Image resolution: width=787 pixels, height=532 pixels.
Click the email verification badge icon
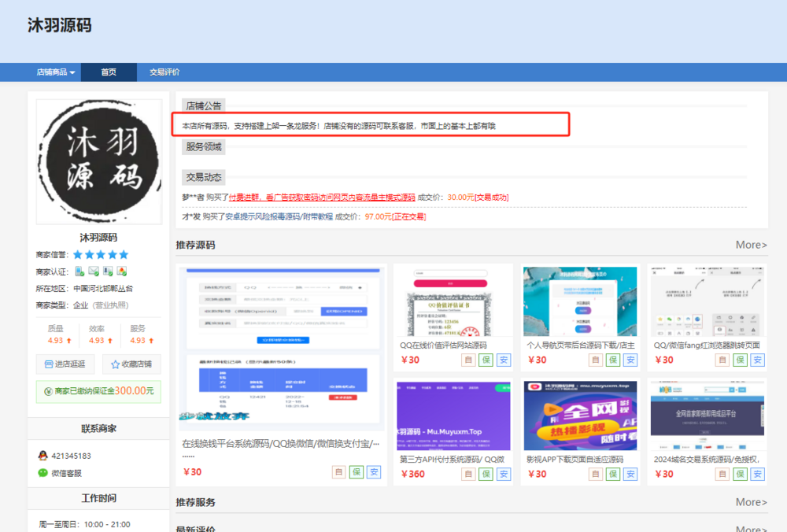(93, 272)
